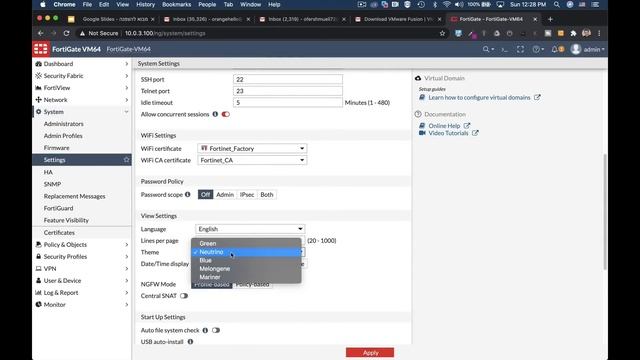
Task: Click info icon beside Allow concurrent sessions
Action: click(x=215, y=114)
